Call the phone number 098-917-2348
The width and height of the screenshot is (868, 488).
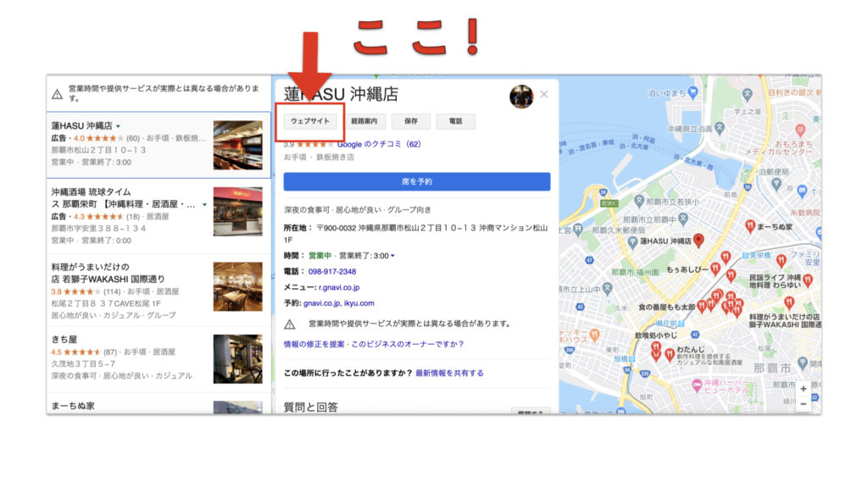332,272
